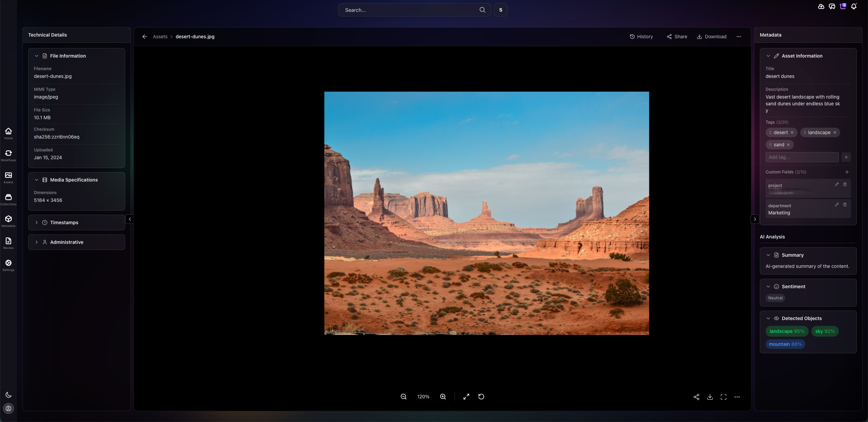The height and width of the screenshot is (422, 868).
Task: Delete the project custom field
Action: (x=845, y=184)
